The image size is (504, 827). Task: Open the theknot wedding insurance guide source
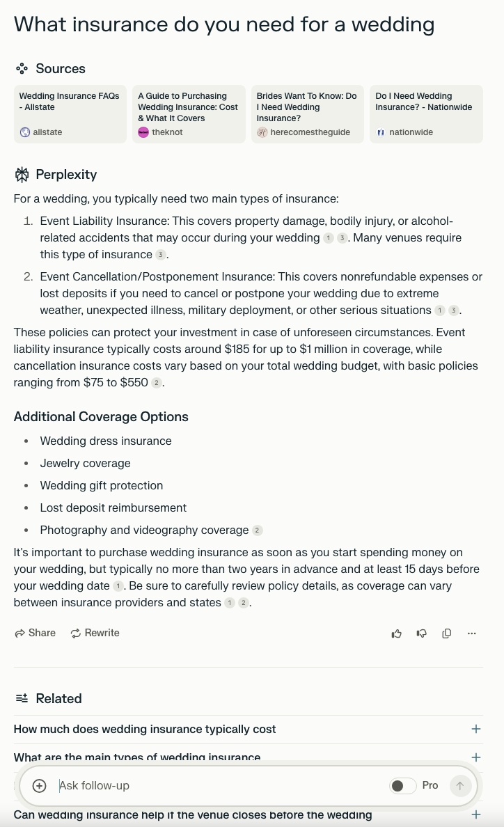pos(188,114)
